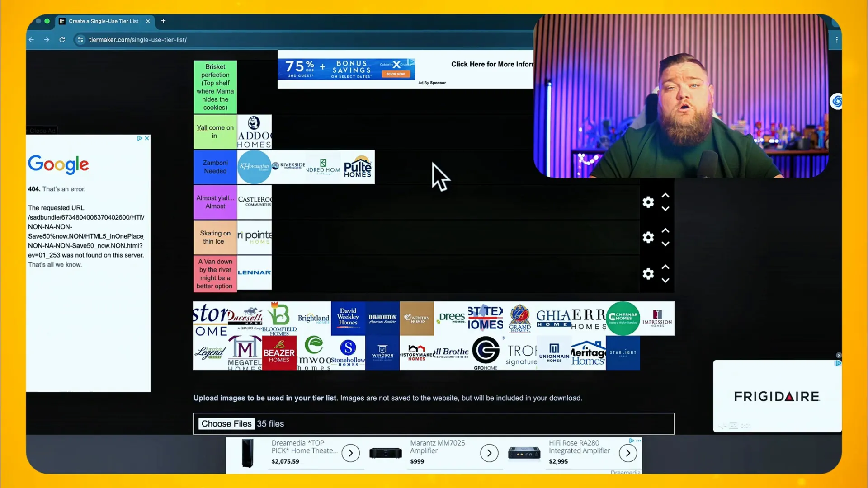Pick the Brightland Homes logo in tray
Screen dimensions: 868x488
click(x=314, y=318)
